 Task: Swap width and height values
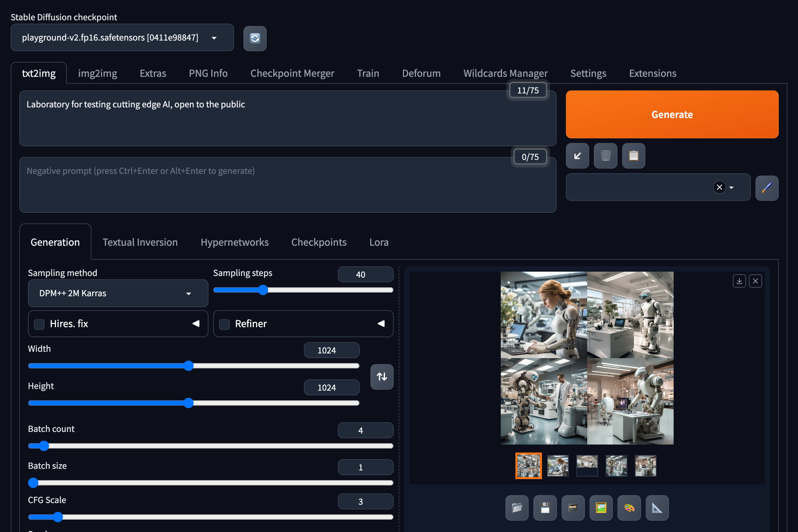tap(382, 377)
